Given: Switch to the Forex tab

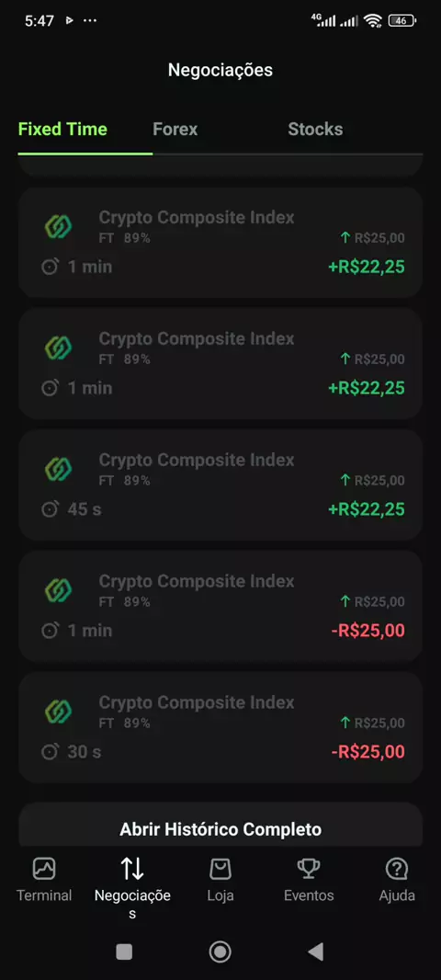Looking at the screenshot, I should [x=175, y=130].
